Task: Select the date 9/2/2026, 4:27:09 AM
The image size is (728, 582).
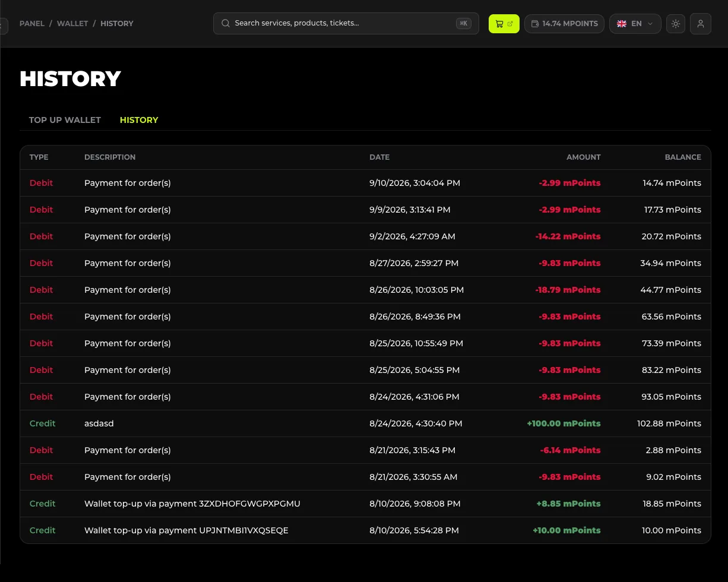Action: coord(412,236)
